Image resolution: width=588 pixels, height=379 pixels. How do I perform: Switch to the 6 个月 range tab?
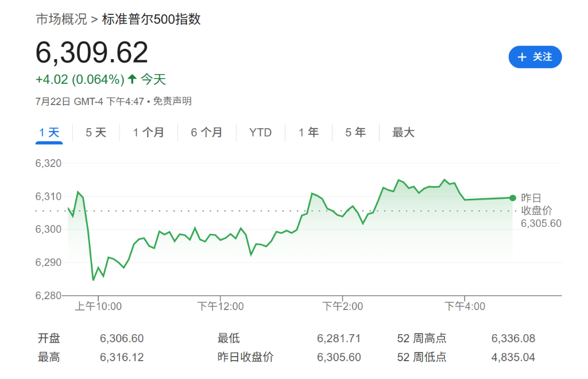[x=207, y=132]
